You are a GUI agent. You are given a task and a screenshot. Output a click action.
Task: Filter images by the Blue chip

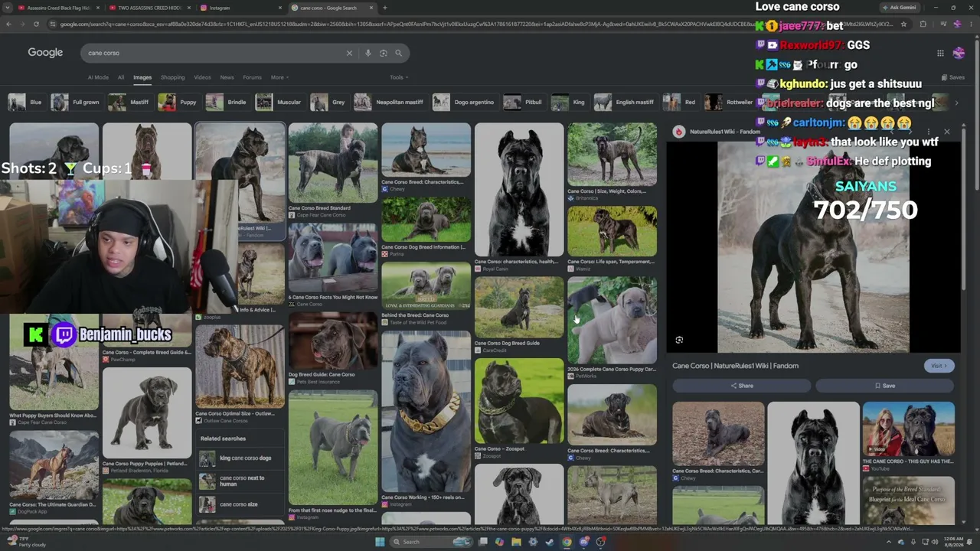pos(26,102)
